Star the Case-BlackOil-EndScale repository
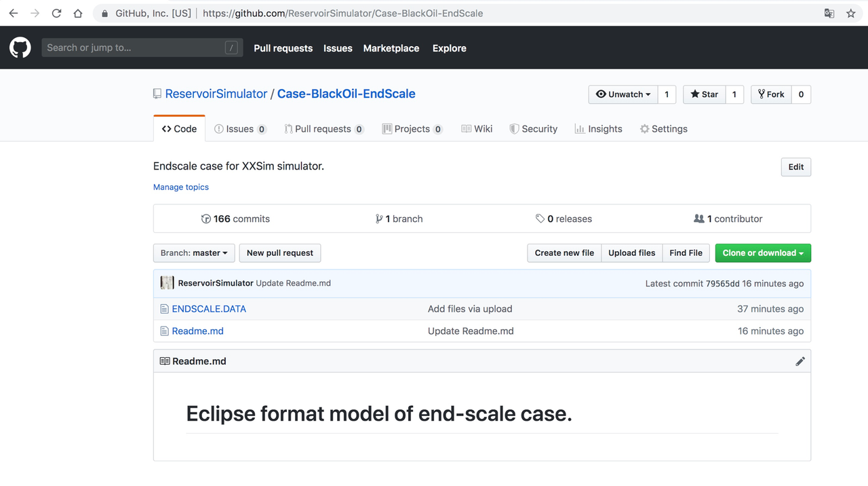The width and height of the screenshot is (868, 486). [x=704, y=94]
